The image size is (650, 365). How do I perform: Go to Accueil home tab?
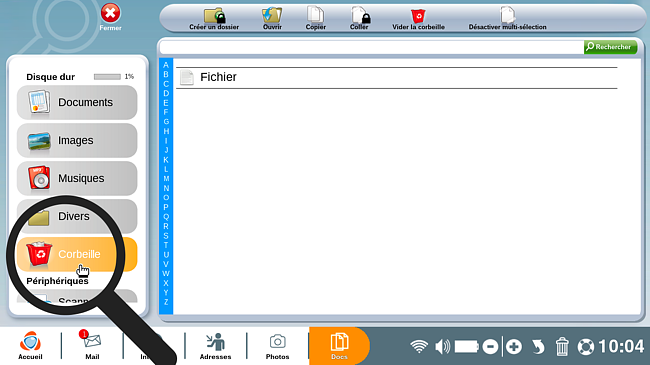point(30,346)
